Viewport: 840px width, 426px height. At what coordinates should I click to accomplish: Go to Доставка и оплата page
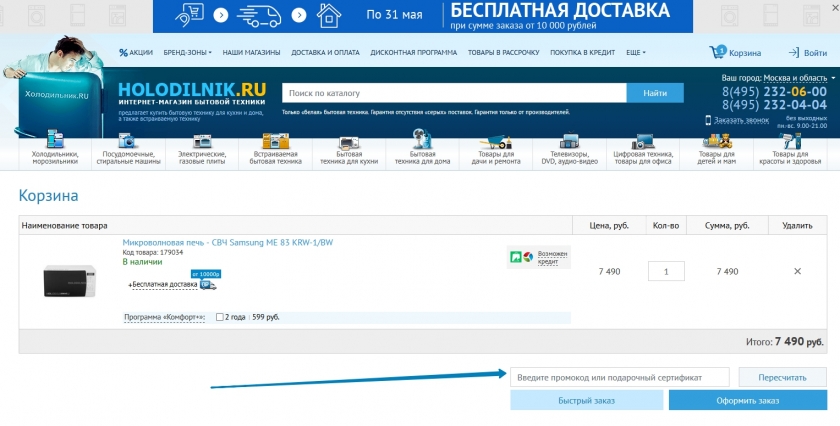tap(325, 52)
